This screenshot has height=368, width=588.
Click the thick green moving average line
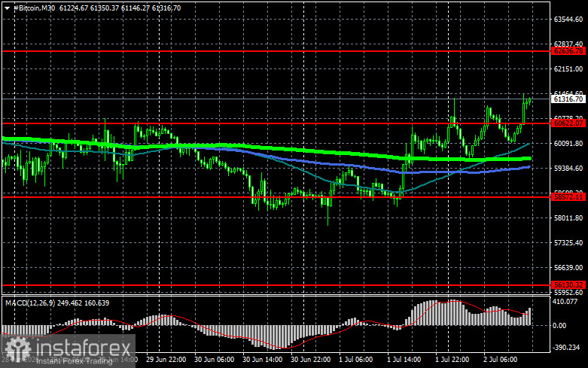tap(300, 151)
